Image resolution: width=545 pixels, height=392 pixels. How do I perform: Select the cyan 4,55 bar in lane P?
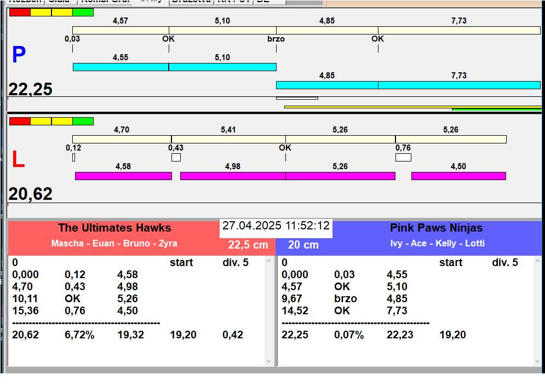(x=121, y=67)
